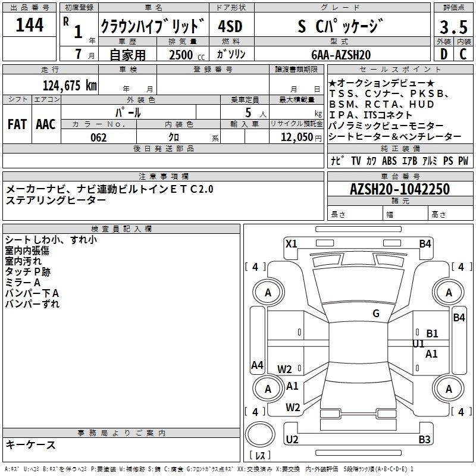Click the door type 4SD
Viewport: 476px width, 476px height.
(230, 26)
